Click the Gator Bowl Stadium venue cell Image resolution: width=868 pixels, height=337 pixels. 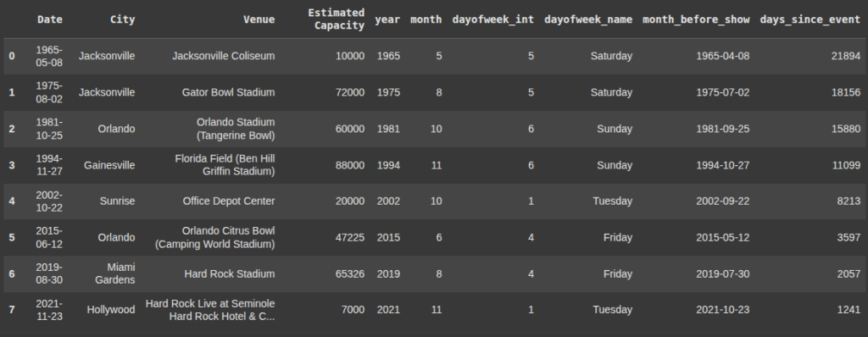(228, 92)
